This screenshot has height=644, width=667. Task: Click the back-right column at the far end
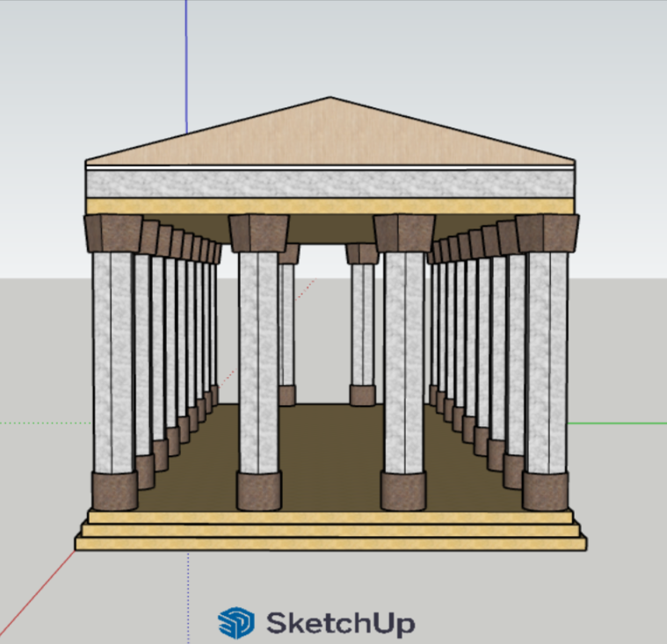point(362,325)
